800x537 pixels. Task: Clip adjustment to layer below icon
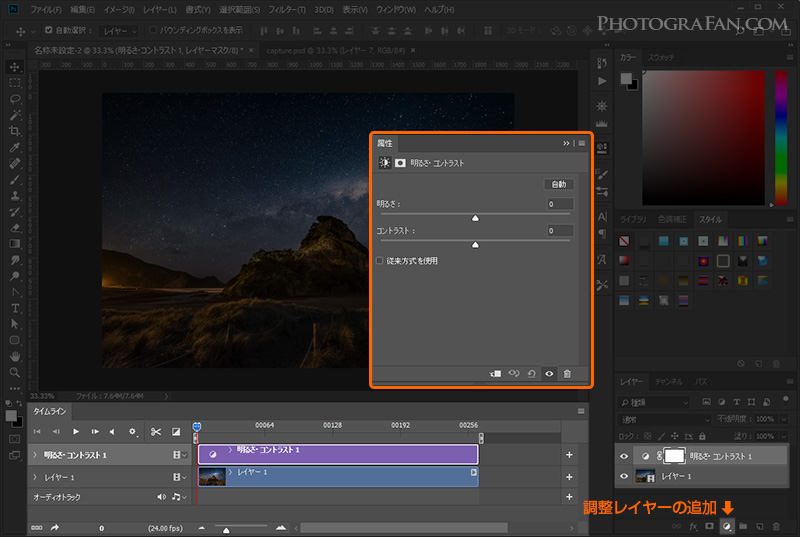click(x=495, y=374)
